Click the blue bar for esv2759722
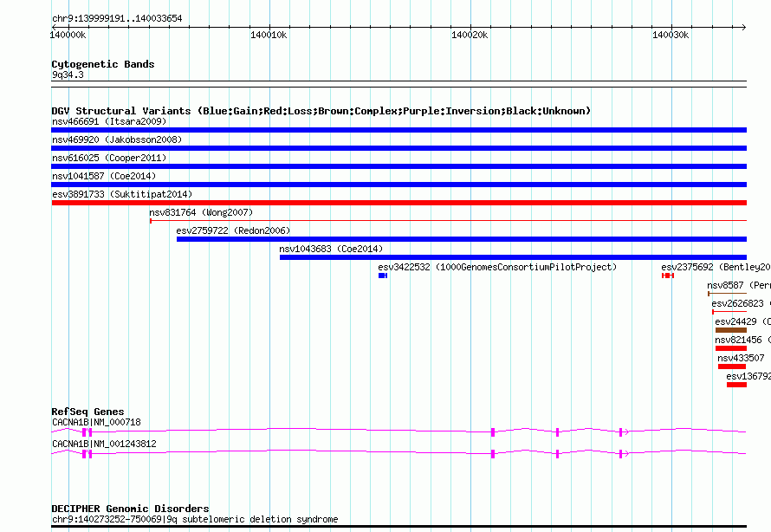 [x=461, y=239]
